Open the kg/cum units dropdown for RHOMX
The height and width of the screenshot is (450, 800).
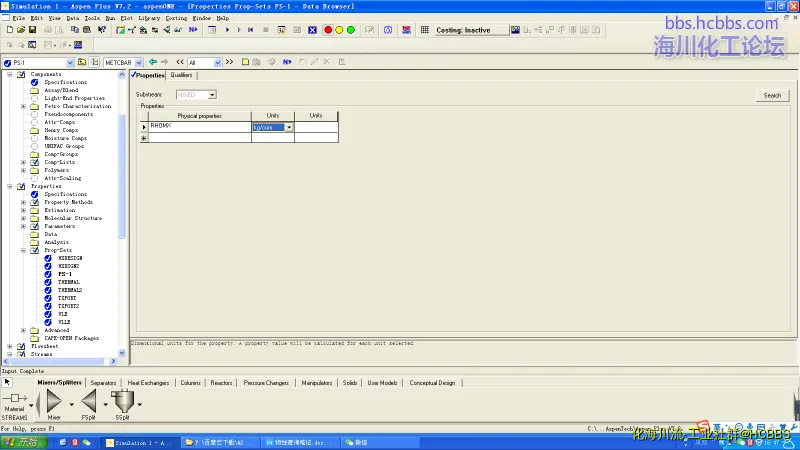pos(289,127)
